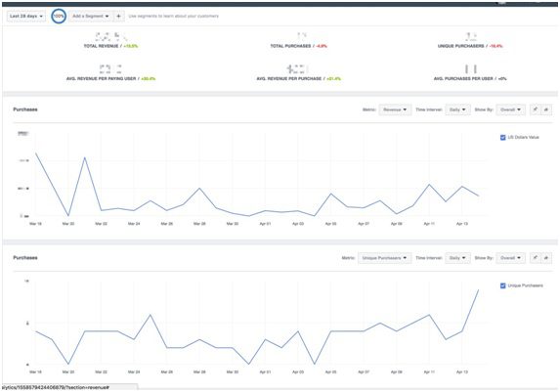Open Metric dropdown set to Revenue
Image resolution: width=560 pixels, height=392 pixels.
pos(395,109)
